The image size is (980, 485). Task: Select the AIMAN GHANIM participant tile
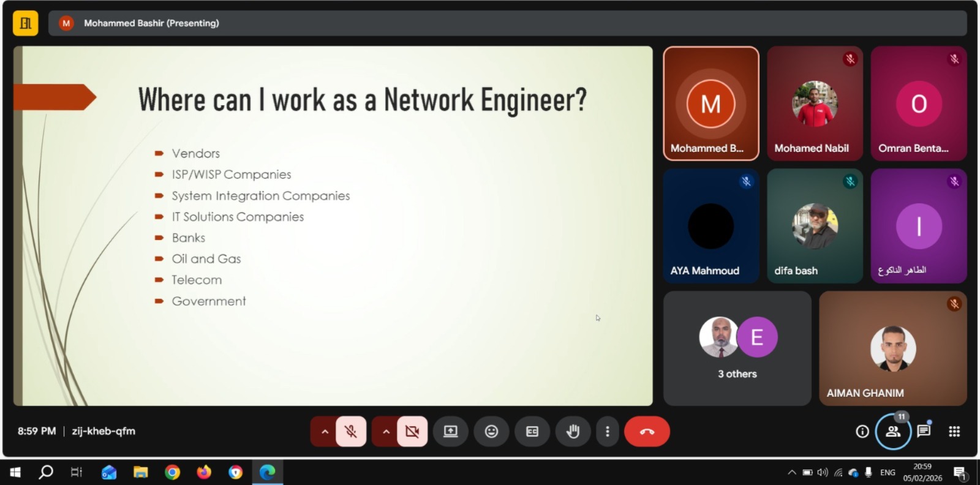(x=893, y=348)
